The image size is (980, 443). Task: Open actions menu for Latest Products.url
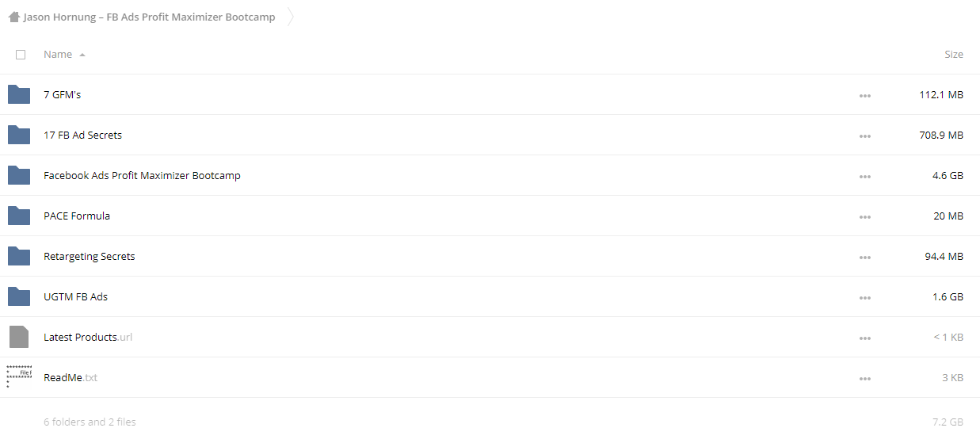[x=864, y=338]
